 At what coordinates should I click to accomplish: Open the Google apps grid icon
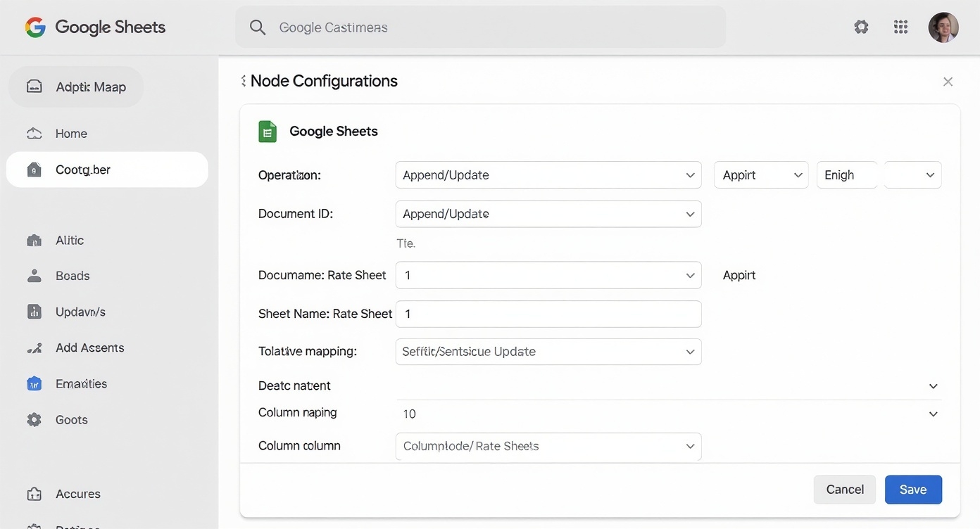[x=900, y=27]
